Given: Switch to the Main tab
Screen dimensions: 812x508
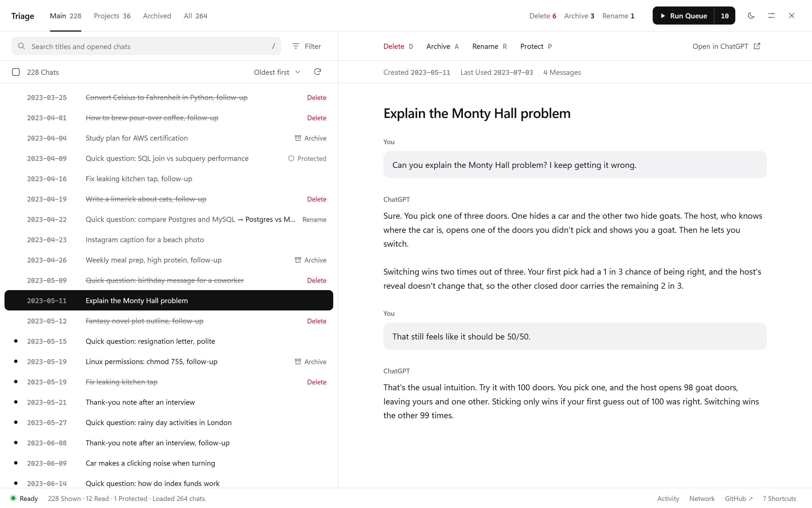Looking at the screenshot, I should [x=65, y=16].
